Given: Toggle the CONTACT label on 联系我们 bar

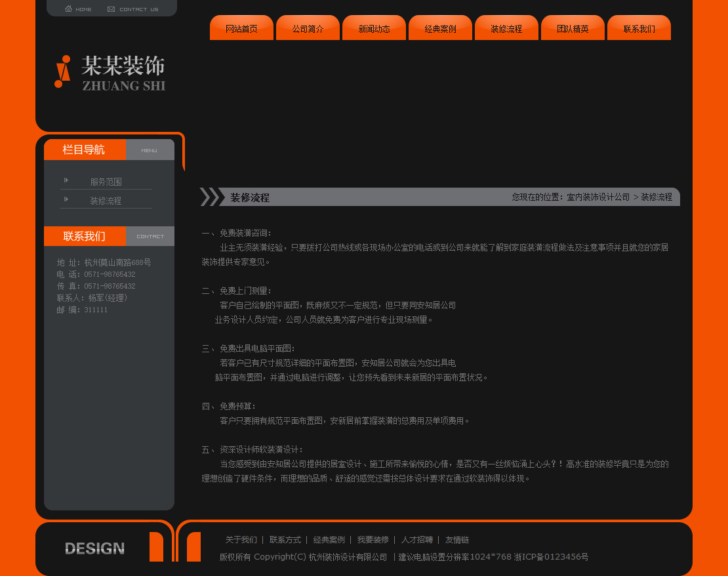Looking at the screenshot, I should click(150, 236).
